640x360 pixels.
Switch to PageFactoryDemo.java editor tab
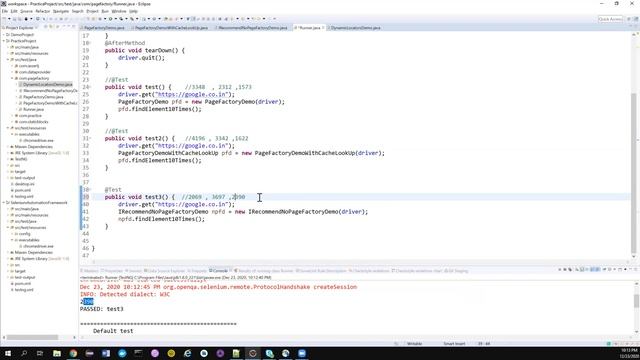click(x=104, y=28)
